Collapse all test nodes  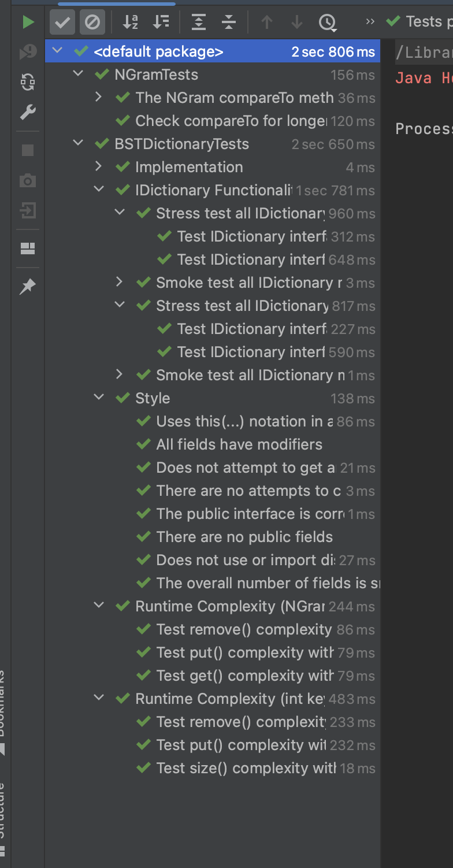[228, 23]
